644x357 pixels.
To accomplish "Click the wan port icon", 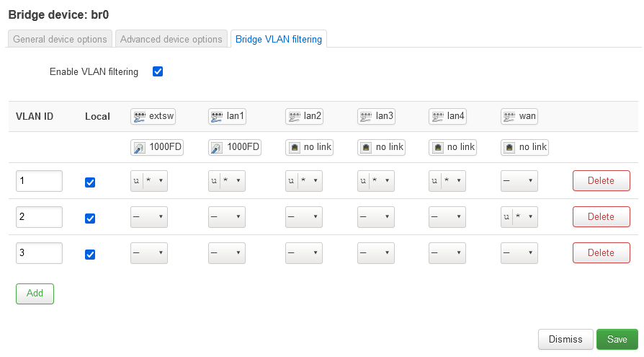I will [x=509, y=117].
